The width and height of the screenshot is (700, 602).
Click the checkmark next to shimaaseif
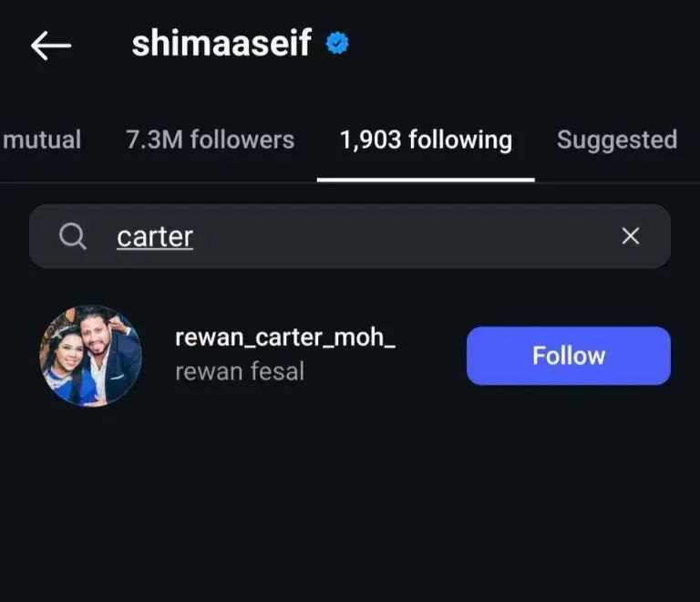(338, 43)
